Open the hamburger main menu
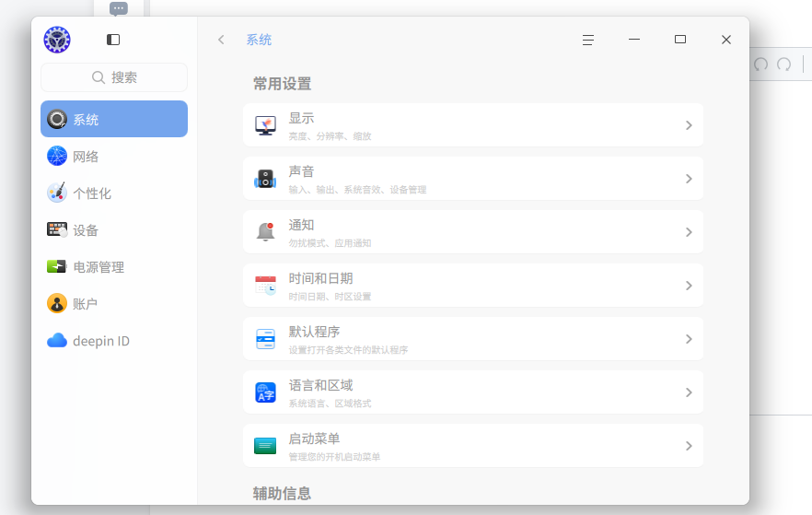Image resolution: width=812 pixels, height=515 pixels. [587, 40]
